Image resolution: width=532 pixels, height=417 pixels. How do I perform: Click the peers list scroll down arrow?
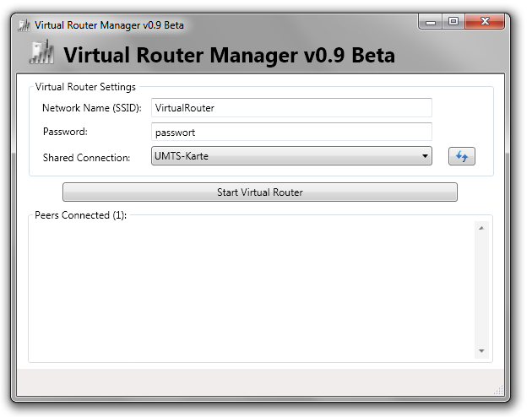[x=481, y=351]
